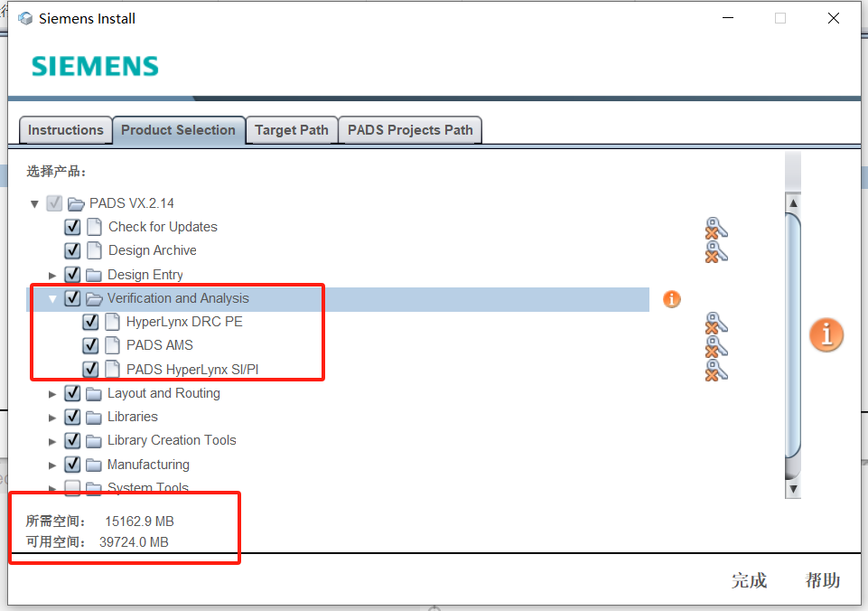Close the Siemens Install window
Screen dimensions: 868x611
tap(834, 18)
